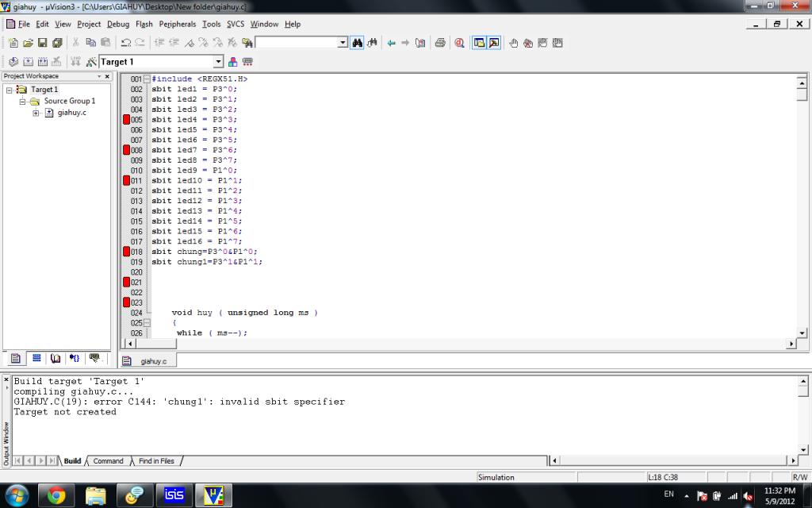
Task: Open ISIS from the taskbar
Action: tap(174, 495)
